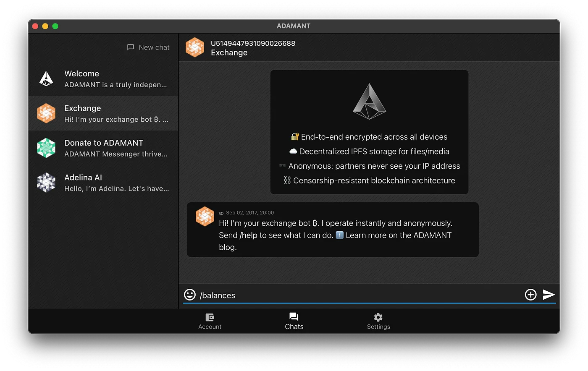Maximize the ADAMANT window with green button

[x=55, y=26]
